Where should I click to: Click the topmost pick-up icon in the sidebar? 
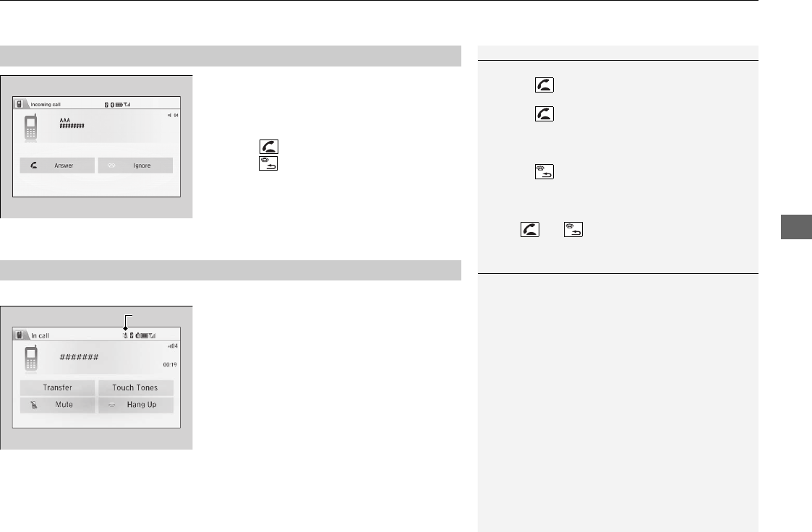(544, 85)
